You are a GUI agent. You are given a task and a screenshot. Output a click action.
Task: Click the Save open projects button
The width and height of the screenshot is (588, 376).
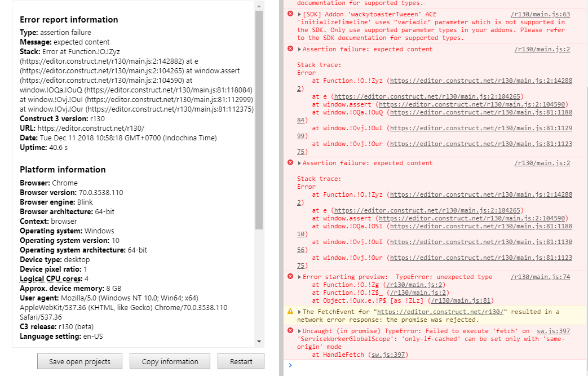point(79,361)
